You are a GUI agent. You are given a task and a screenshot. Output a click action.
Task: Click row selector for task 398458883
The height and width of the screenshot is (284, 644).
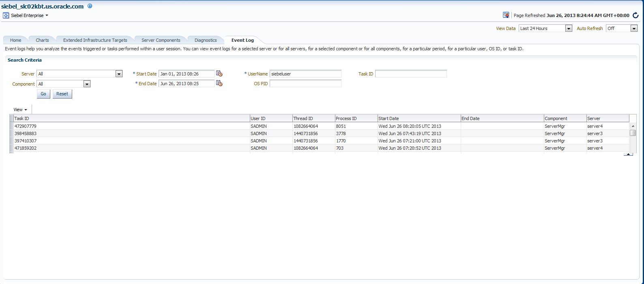pyautogui.click(x=11, y=133)
